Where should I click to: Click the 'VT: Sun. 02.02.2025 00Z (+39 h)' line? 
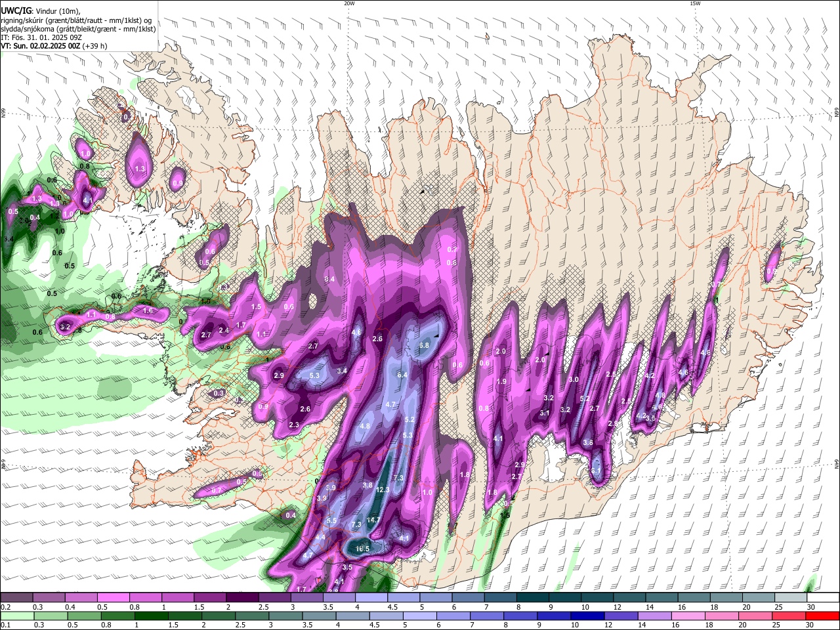54,46
